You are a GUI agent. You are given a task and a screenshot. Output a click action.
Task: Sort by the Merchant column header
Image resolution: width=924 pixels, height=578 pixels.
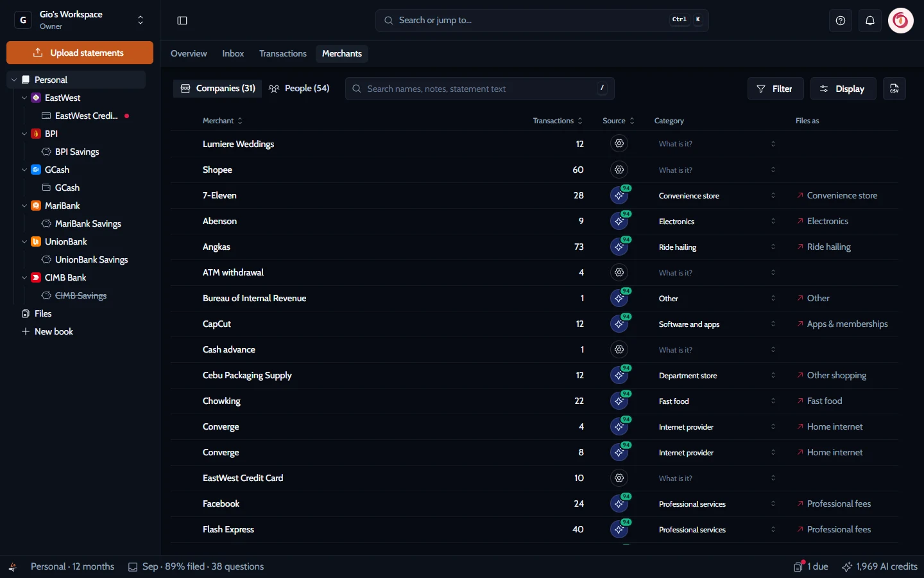tap(222, 121)
